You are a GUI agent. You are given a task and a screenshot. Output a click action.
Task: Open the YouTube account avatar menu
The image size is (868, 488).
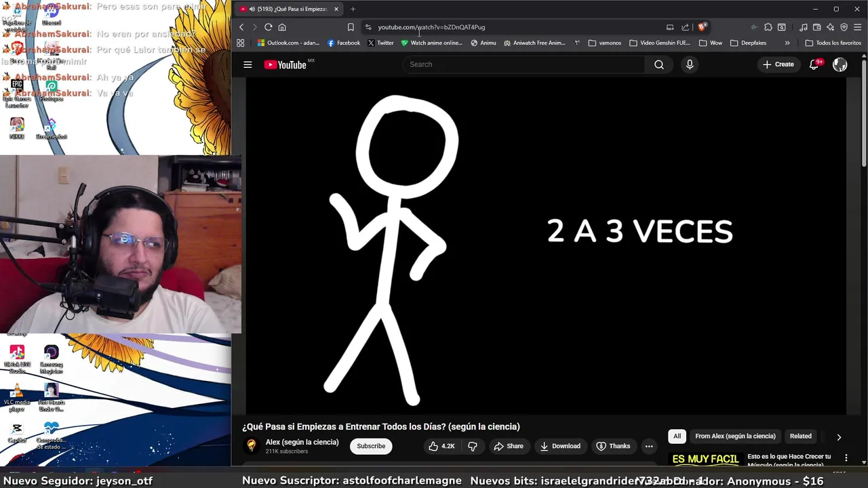[840, 64]
